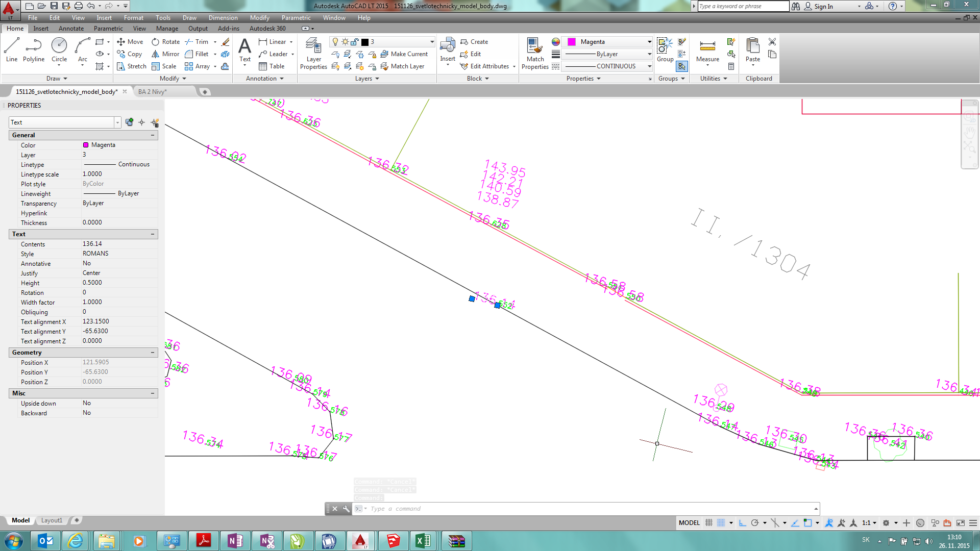The height and width of the screenshot is (551, 980).
Task: Toggle grid display in status bar
Action: click(709, 523)
